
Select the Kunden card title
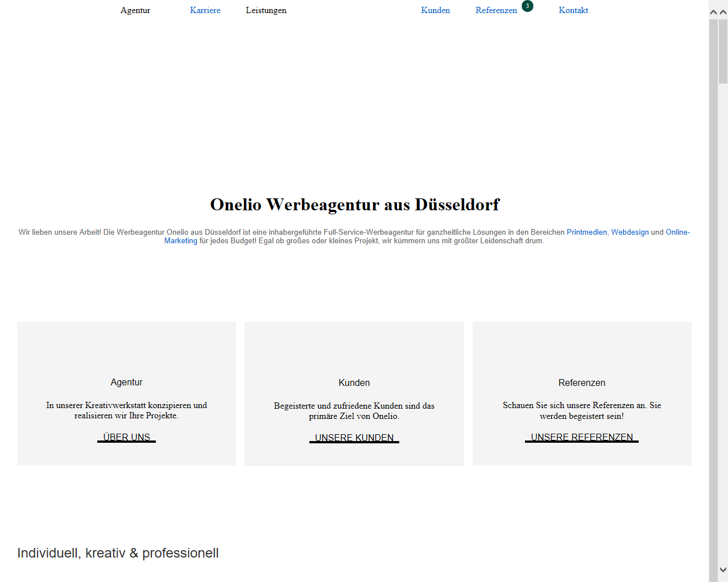point(354,383)
